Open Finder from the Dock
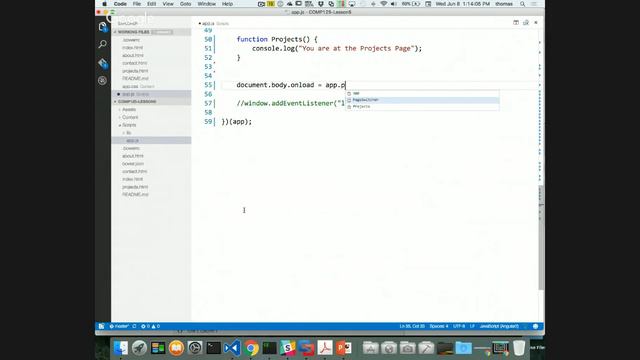Image resolution: width=640 pixels, height=360 pixels. [121, 348]
